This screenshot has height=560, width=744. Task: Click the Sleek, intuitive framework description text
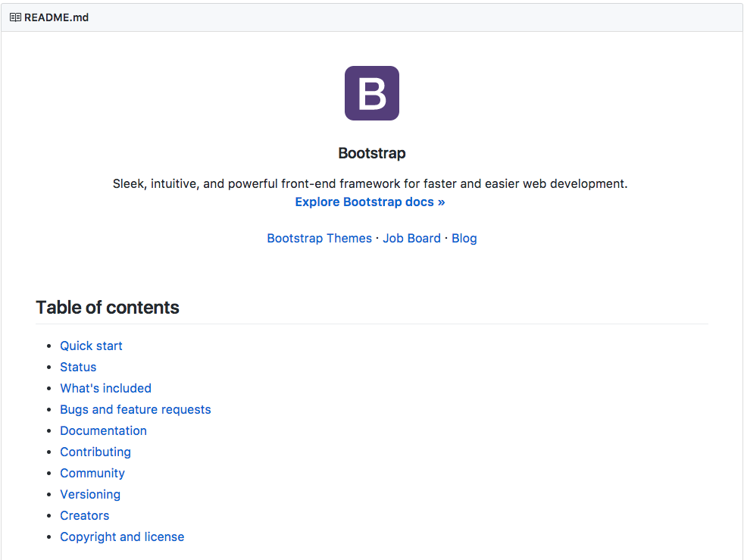(x=370, y=184)
